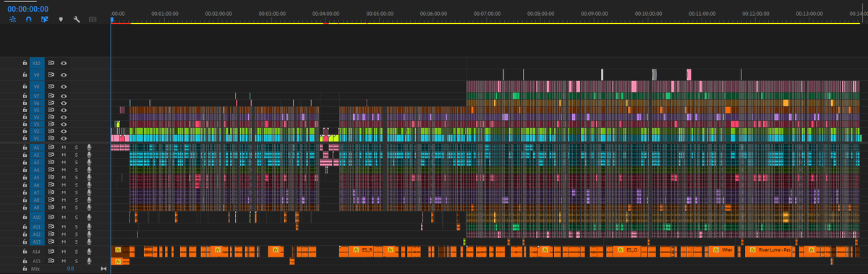This screenshot has width=868, height=274.
Task: Solo audio track A7
Action: click(x=76, y=192)
